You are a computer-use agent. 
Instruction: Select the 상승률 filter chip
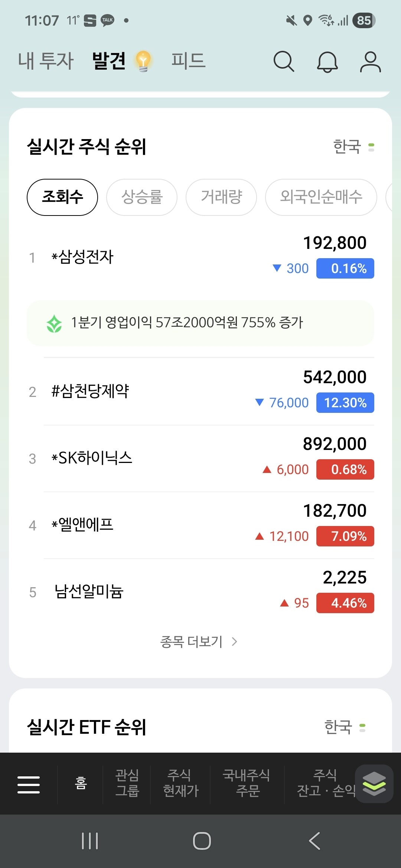(142, 197)
